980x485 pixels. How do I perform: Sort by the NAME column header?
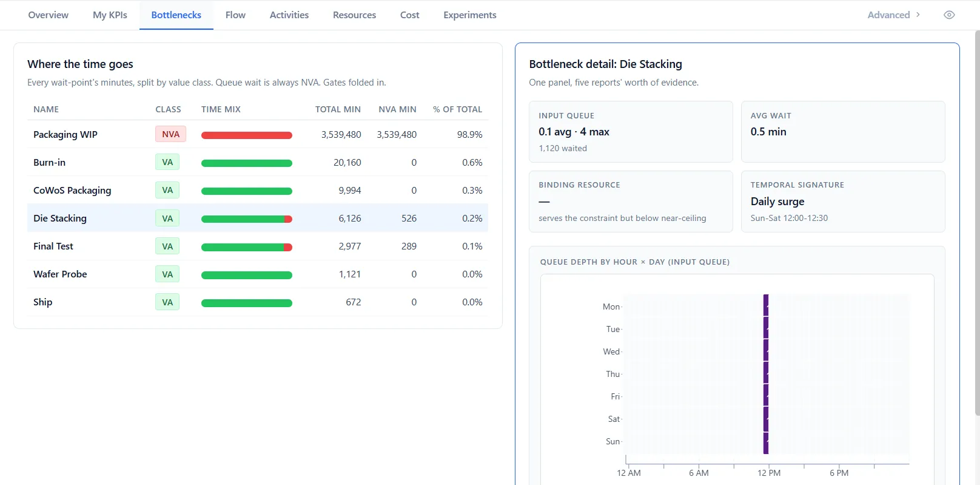[x=46, y=109]
